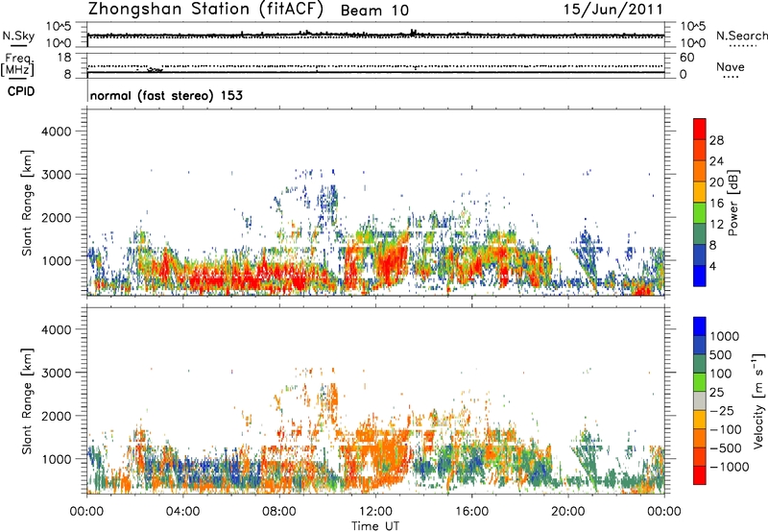Click the 'Time UT' axis label

click(375, 526)
